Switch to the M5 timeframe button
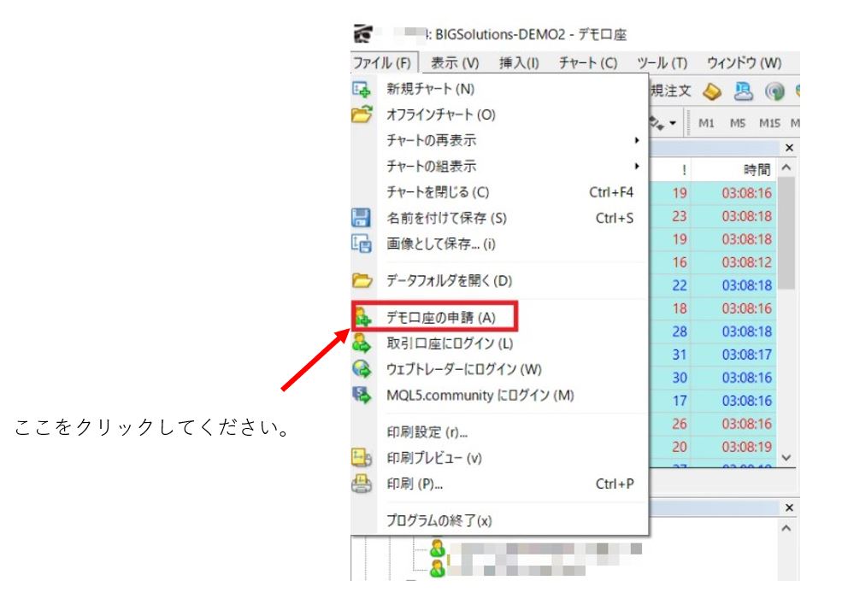This screenshot has height=616, width=842. [737, 123]
